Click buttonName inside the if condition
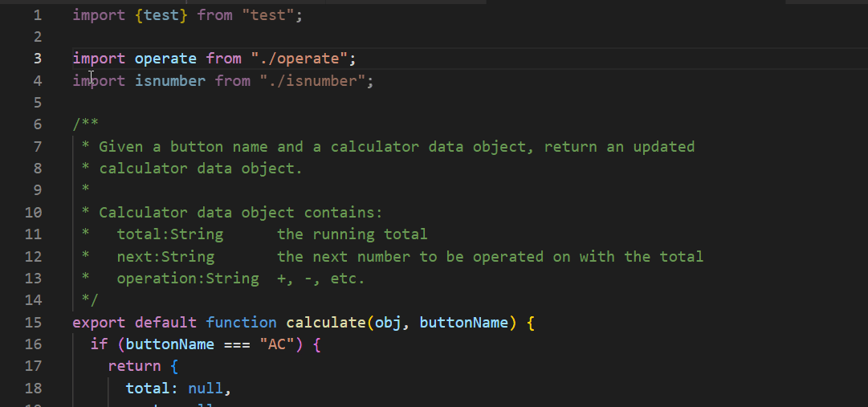 (170, 344)
